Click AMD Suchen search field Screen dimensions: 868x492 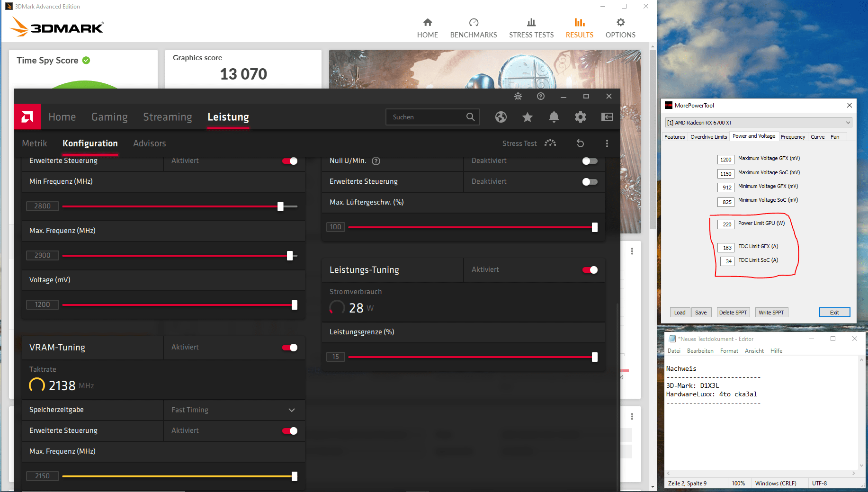click(x=432, y=117)
